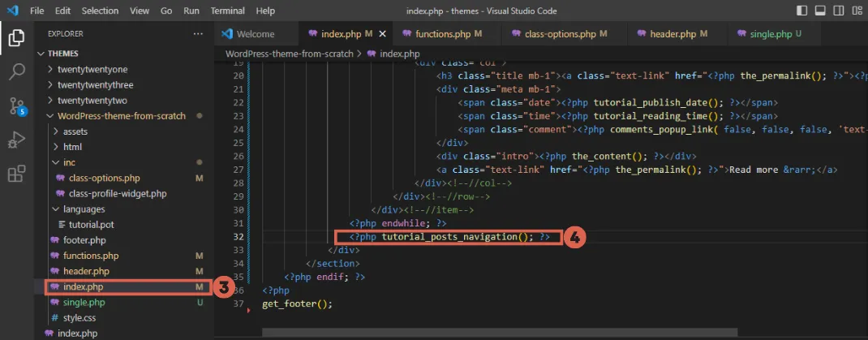Open the Customize Layout icon
Screen dimensions: 868x340
coord(857,11)
